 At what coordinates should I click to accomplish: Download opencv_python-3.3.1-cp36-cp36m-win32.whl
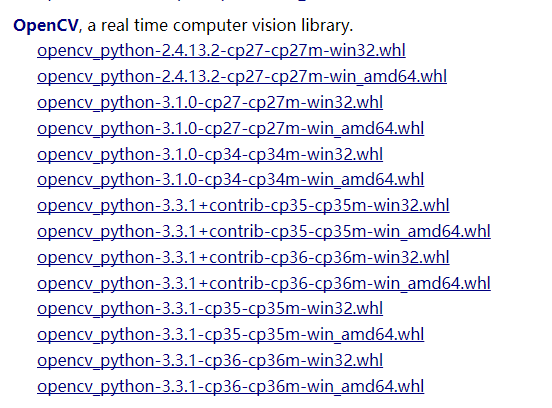click(210, 361)
